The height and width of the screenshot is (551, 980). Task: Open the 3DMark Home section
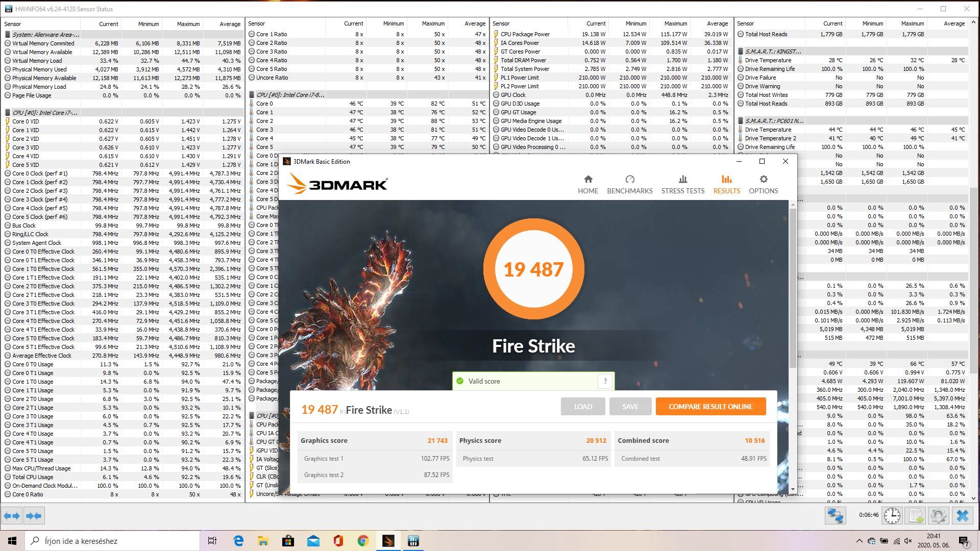587,184
